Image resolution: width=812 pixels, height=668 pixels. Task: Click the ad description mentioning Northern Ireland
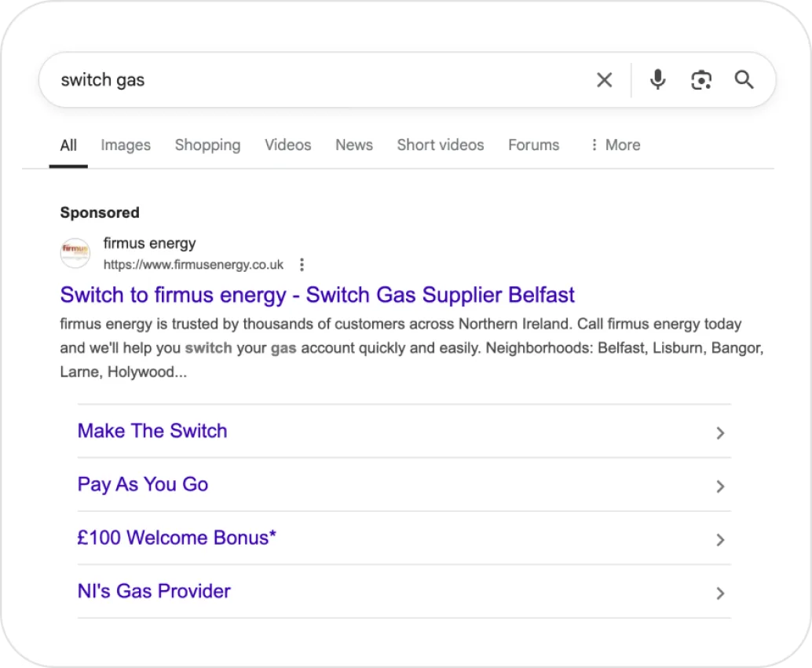tap(411, 347)
